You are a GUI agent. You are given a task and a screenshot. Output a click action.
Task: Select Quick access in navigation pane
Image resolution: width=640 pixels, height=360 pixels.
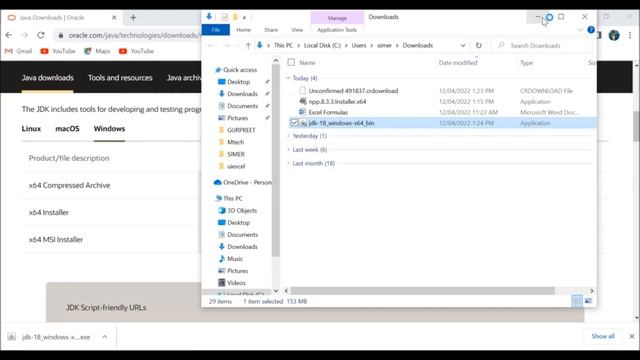236,70
